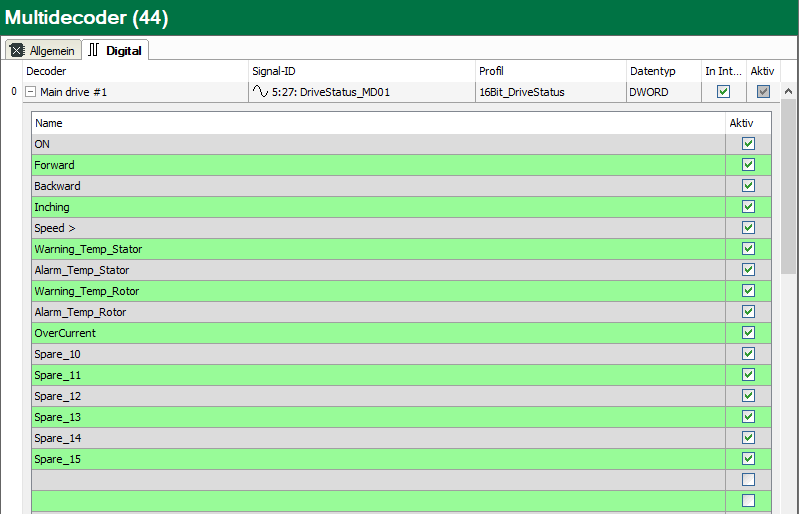Toggle the greyed Aktiv checkbox of Main drive #1

click(763, 92)
